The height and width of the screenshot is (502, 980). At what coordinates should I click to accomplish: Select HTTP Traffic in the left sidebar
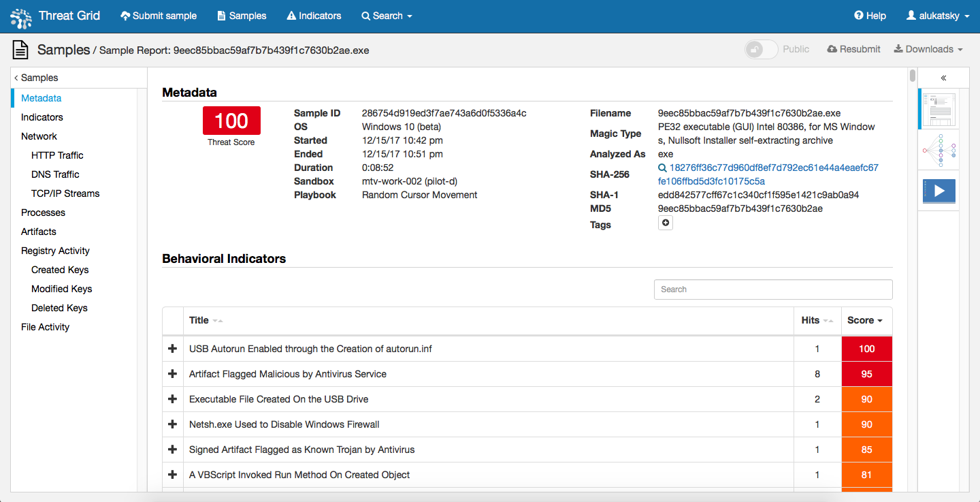click(x=57, y=155)
